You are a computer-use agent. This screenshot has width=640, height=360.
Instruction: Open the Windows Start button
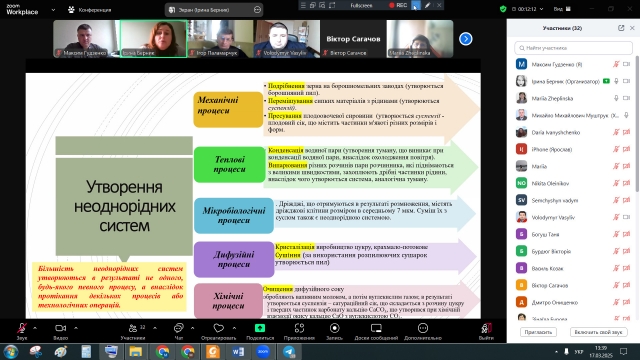(11, 351)
